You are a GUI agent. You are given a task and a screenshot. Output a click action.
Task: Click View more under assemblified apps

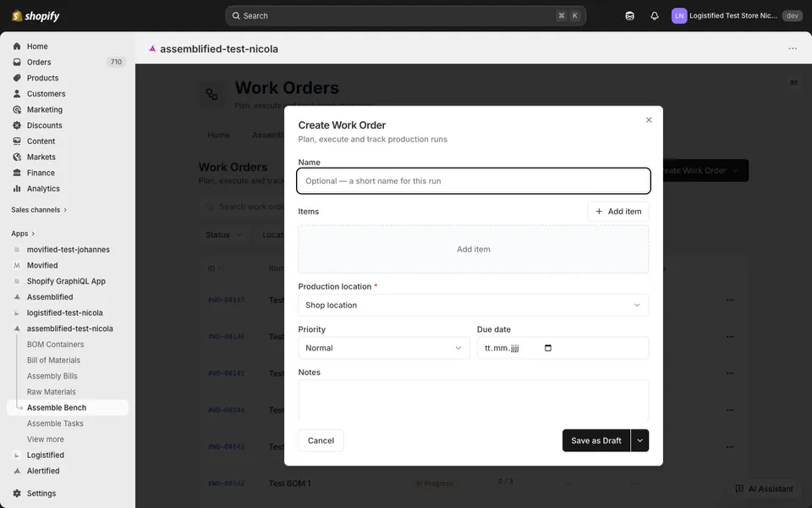[46, 439]
